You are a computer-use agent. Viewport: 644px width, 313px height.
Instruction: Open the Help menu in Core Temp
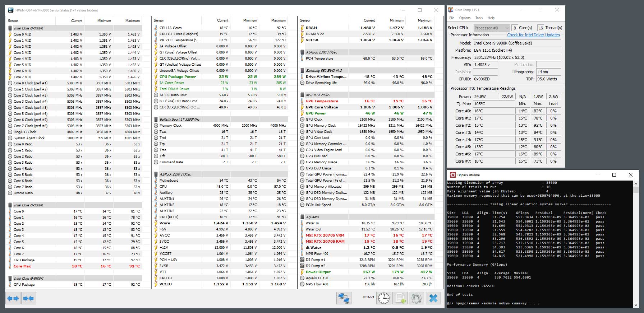(491, 18)
